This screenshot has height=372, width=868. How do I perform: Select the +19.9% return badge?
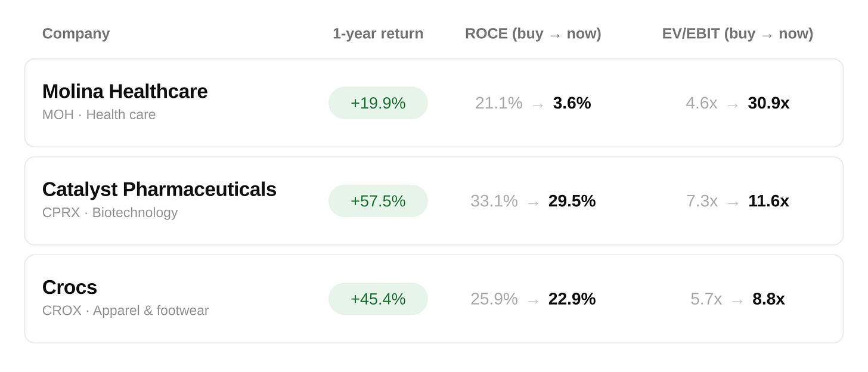(x=378, y=103)
